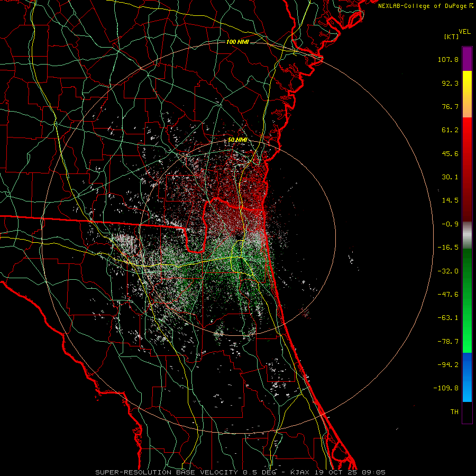The height and width of the screenshot is (476, 476).
Task: Click the TH threshold label
Action: 454,412
